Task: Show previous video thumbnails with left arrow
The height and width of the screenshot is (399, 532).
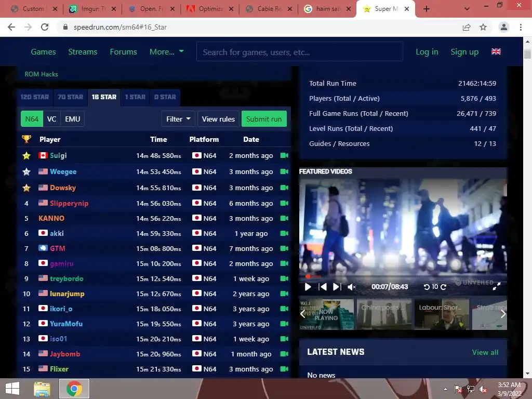Action: 303,314
